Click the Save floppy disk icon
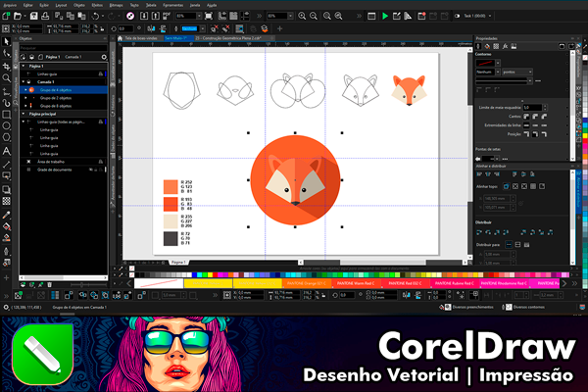 (36, 16)
